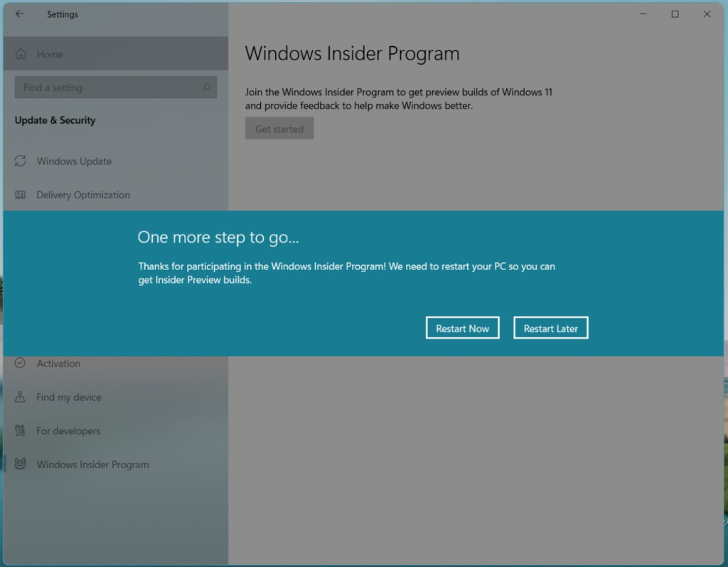Choose Restart Later in the dialog
728x567 pixels.
pos(551,328)
